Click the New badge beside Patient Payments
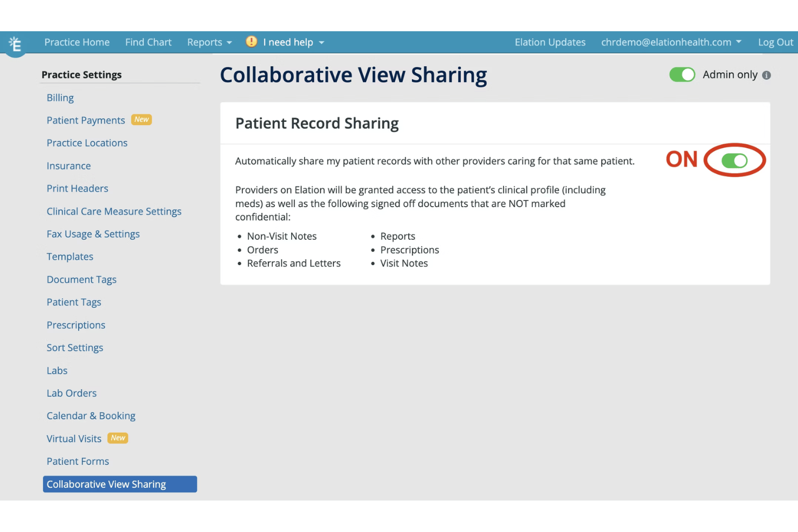The height and width of the screenshot is (532, 798). click(141, 120)
